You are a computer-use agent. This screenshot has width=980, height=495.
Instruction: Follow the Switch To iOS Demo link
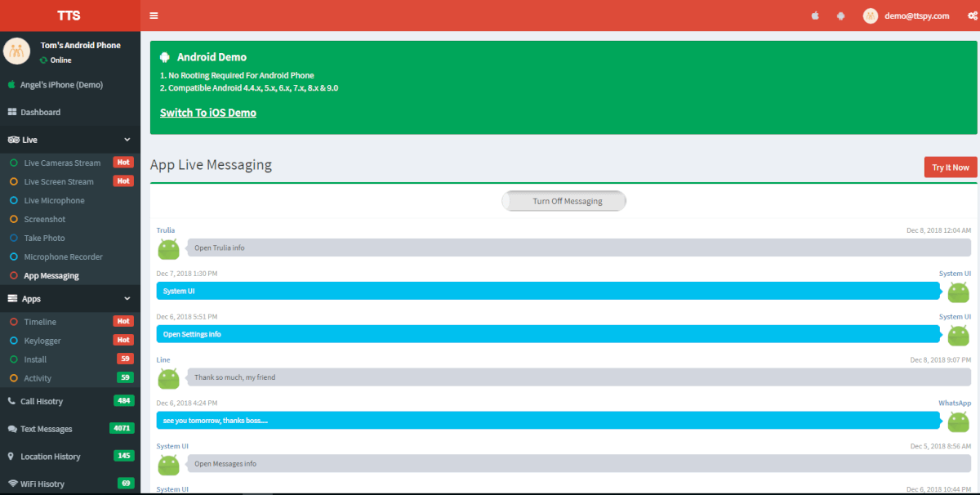click(208, 113)
